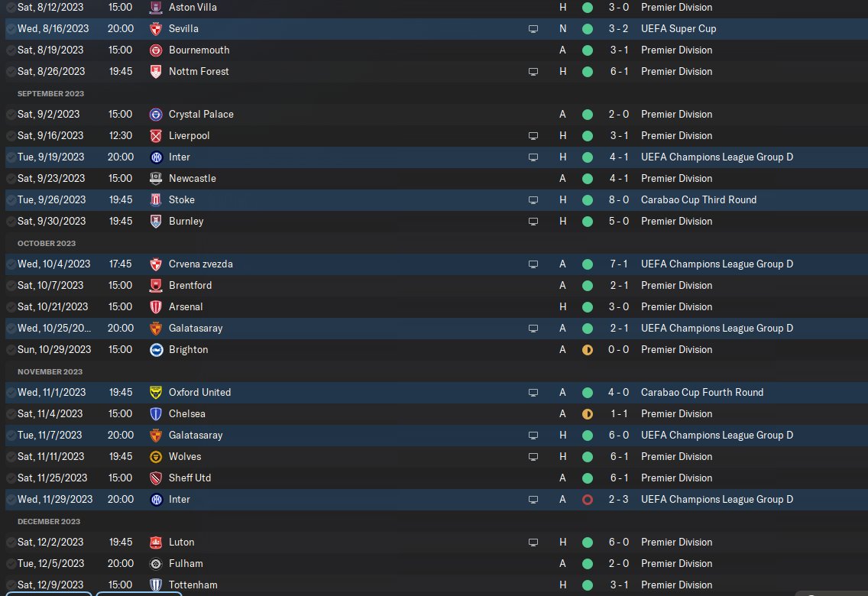This screenshot has height=596, width=868.
Task: Click the Sevilla club badge icon
Action: click(156, 28)
